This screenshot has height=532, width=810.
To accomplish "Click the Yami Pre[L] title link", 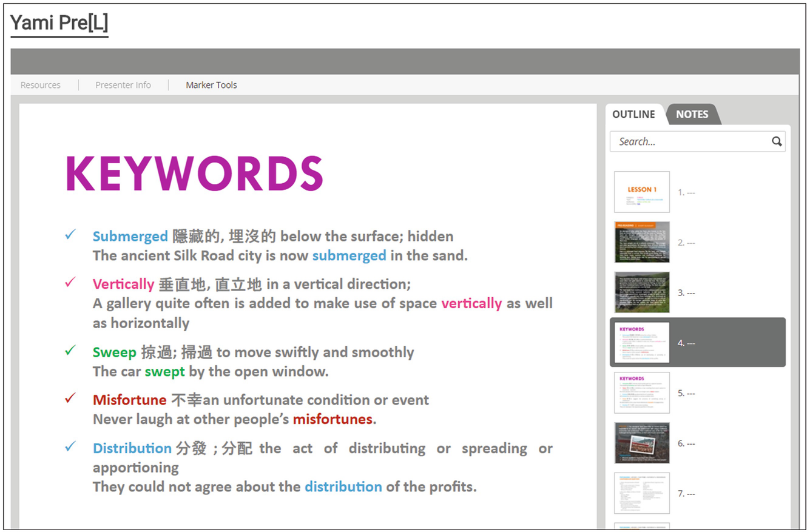I will pos(59,24).
